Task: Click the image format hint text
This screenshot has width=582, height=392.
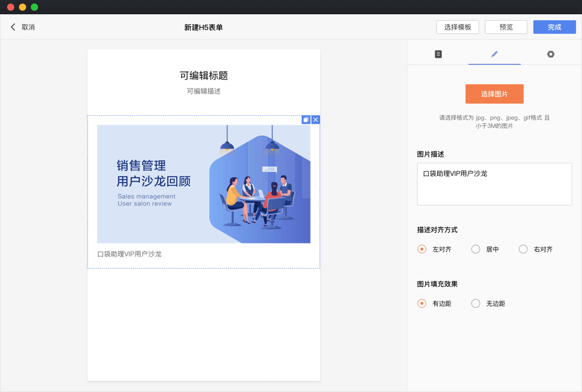Action: click(494, 122)
